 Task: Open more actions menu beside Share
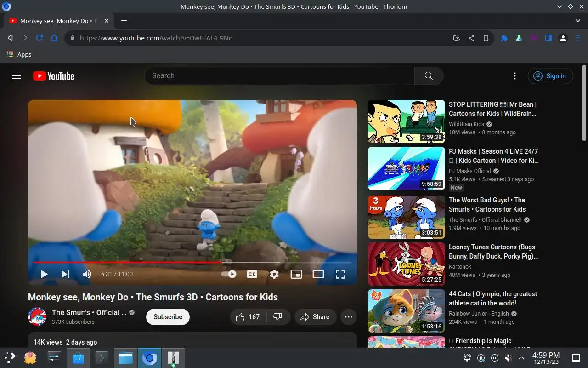click(x=349, y=317)
